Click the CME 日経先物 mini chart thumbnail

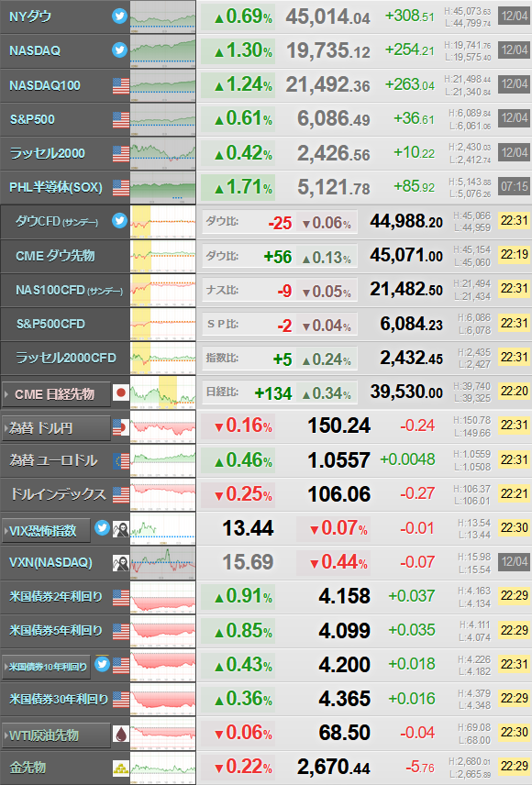point(162,392)
